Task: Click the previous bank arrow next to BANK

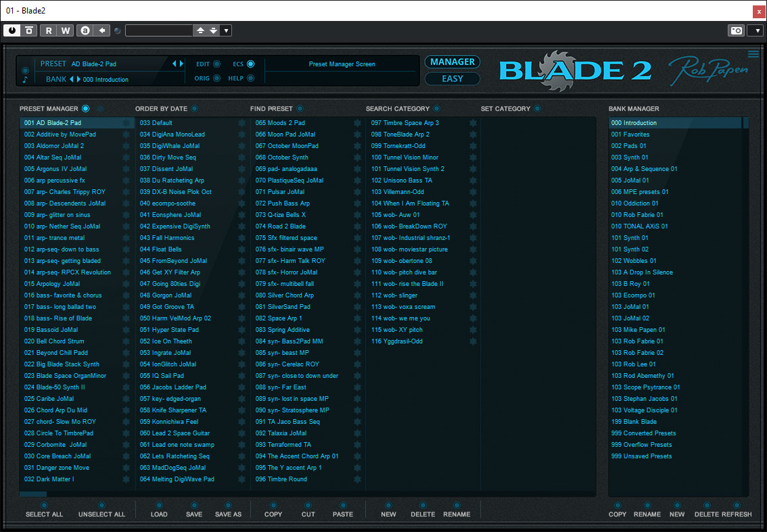Action: point(72,79)
